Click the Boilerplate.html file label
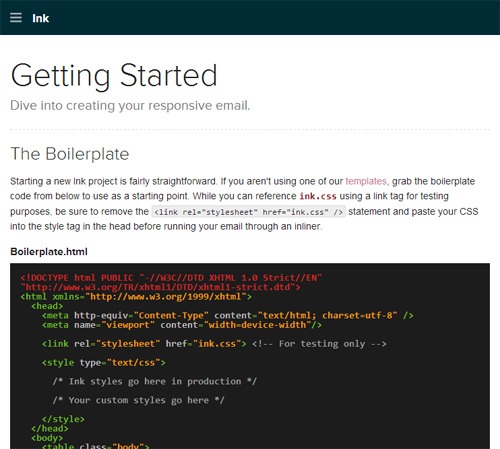Image resolution: width=500 pixels, height=449 pixels. coord(49,252)
